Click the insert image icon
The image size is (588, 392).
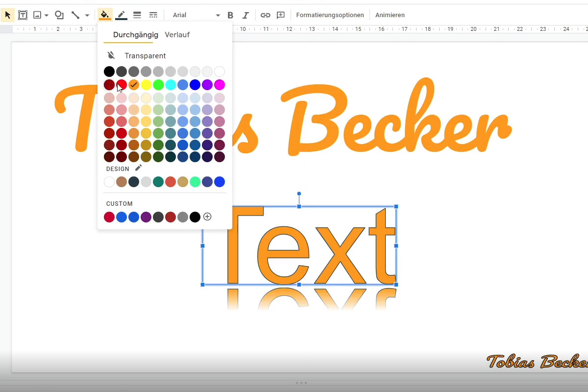tap(37, 15)
